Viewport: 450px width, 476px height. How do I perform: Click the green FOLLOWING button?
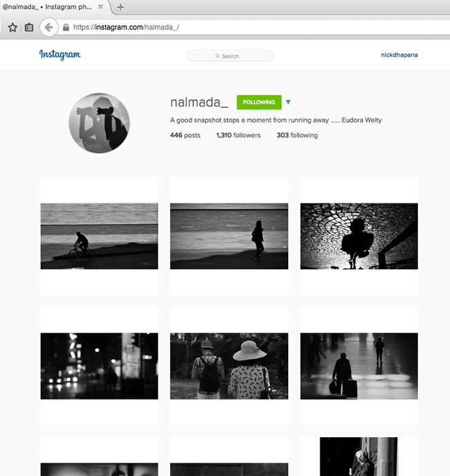pos(259,102)
